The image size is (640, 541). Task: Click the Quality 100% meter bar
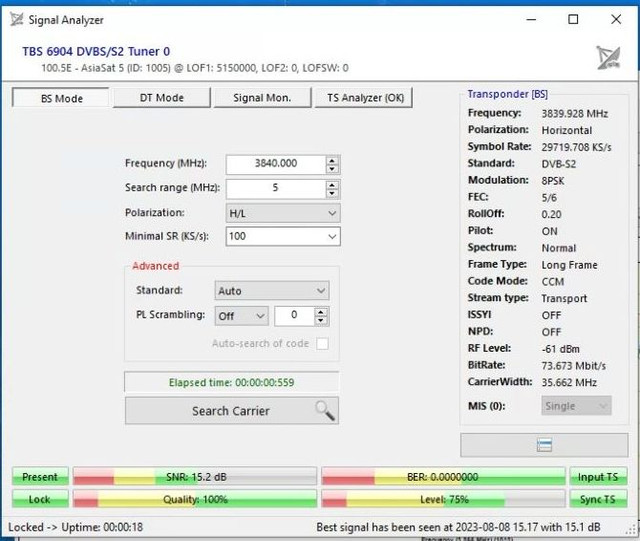tap(195, 499)
